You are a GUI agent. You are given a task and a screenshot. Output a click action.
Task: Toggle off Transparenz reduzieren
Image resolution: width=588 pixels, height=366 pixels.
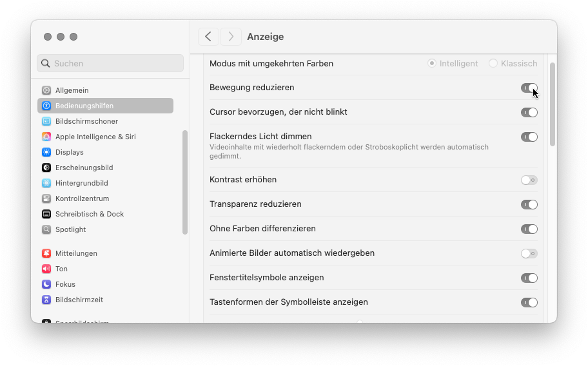click(529, 204)
